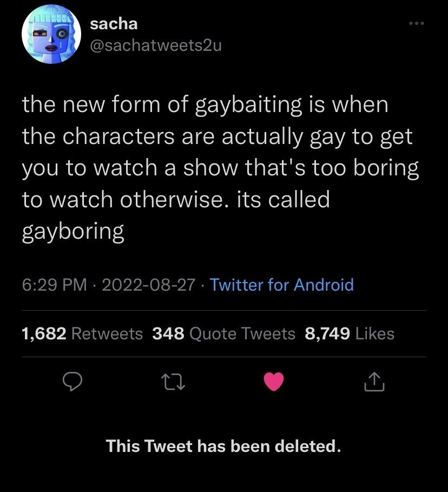The height and width of the screenshot is (492, 448).
Task: Click the Twitter for Android link
Action: 281,285
